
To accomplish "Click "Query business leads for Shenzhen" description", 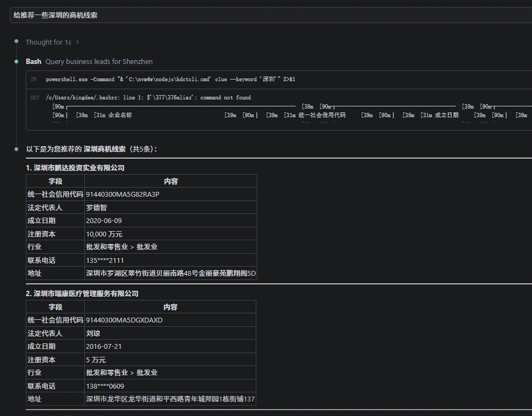I will 99,61.
